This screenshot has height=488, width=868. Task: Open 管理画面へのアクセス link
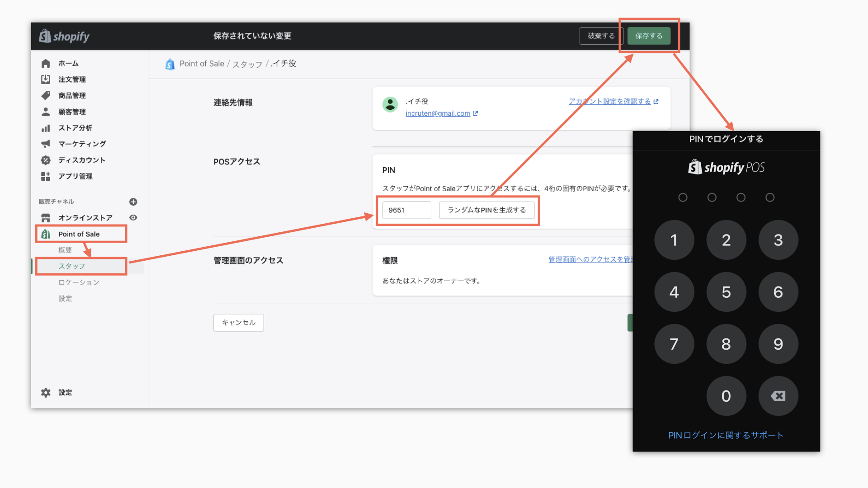(590, 259)
